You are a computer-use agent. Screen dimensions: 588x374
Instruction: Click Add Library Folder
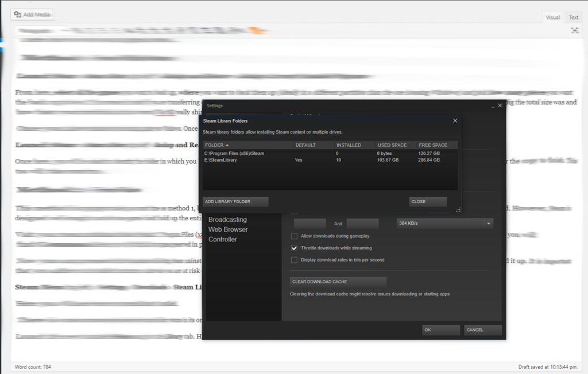(x=235, y=201)
